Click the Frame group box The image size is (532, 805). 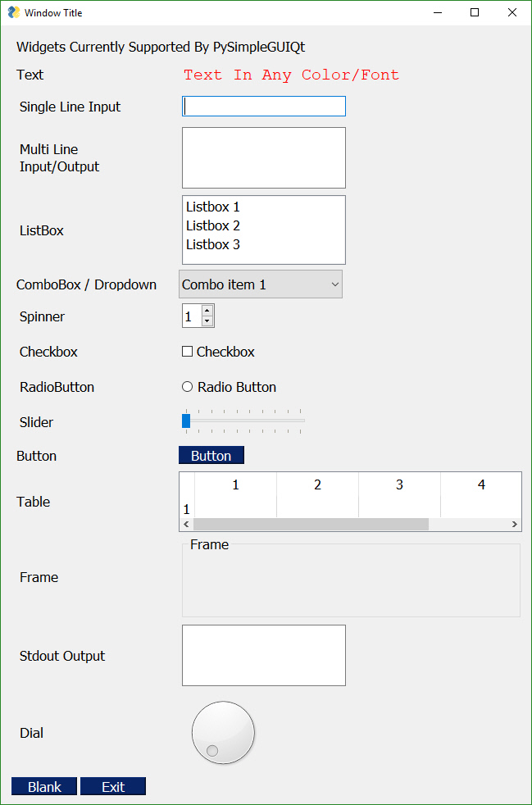pyautogui.click(x=351, y=578)
